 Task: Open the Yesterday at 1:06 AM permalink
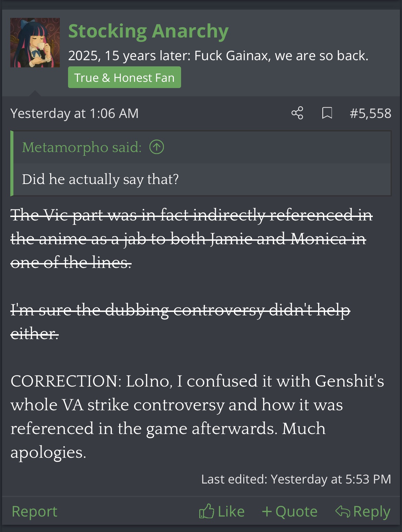pos(75,113)
